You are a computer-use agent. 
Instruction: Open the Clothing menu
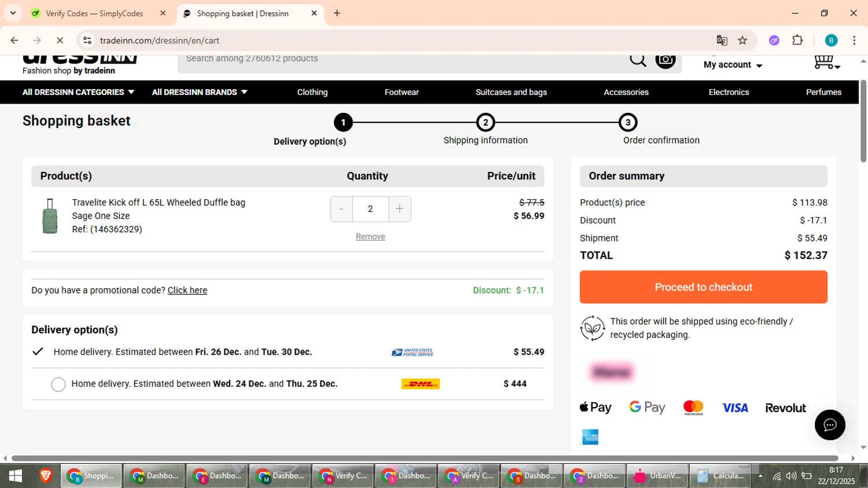[x=312, y=92]
